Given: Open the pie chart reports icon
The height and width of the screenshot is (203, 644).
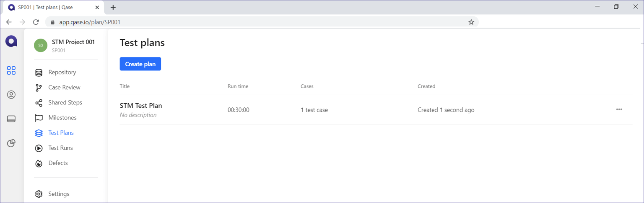Looking at the screenshot, I should [11, 143].
